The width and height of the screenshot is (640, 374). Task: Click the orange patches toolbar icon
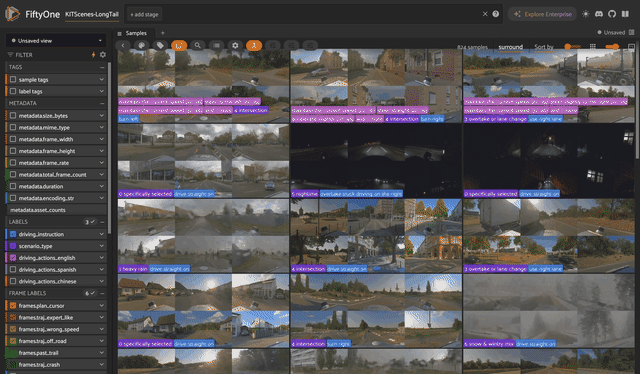(x=179, y=45)
